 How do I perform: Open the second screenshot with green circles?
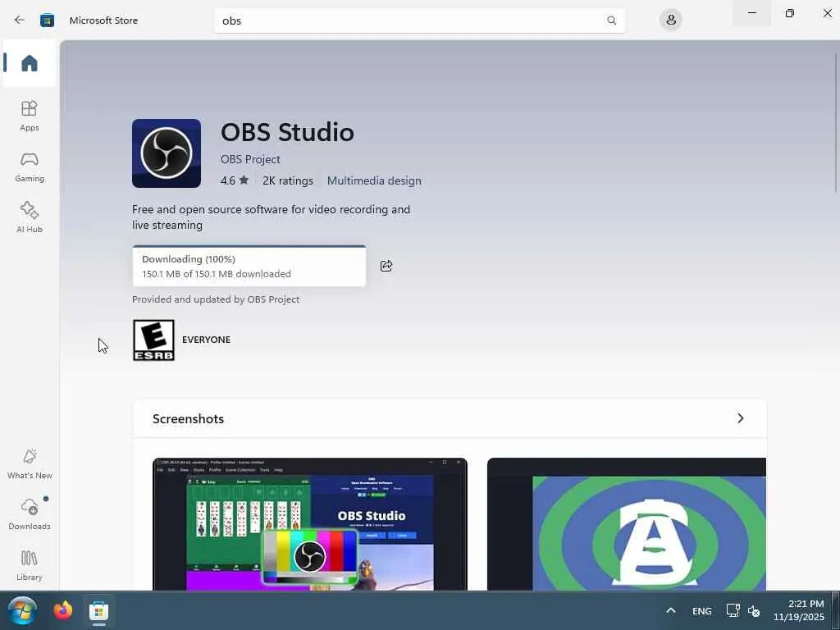pyautogui.click(x=627, y=524)
